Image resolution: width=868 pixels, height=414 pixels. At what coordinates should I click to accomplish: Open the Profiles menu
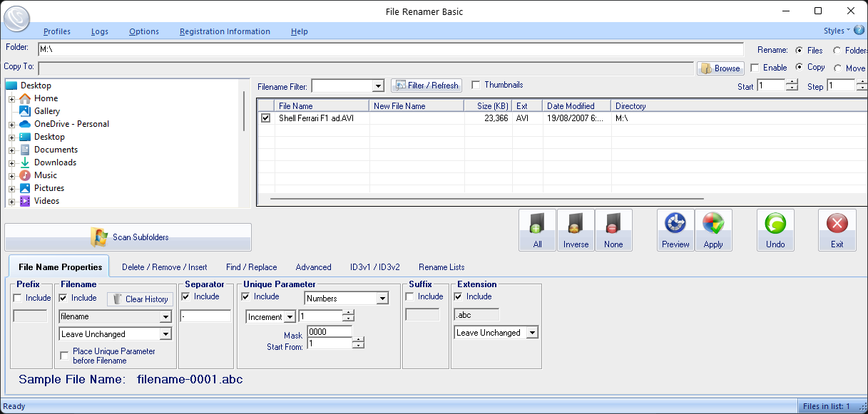click(57, 31)
